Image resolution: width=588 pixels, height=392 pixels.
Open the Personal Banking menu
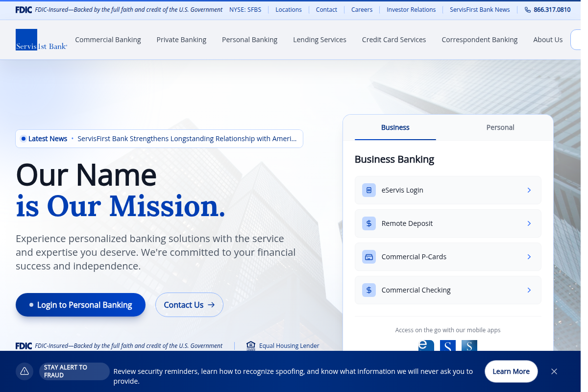(249, 40)
